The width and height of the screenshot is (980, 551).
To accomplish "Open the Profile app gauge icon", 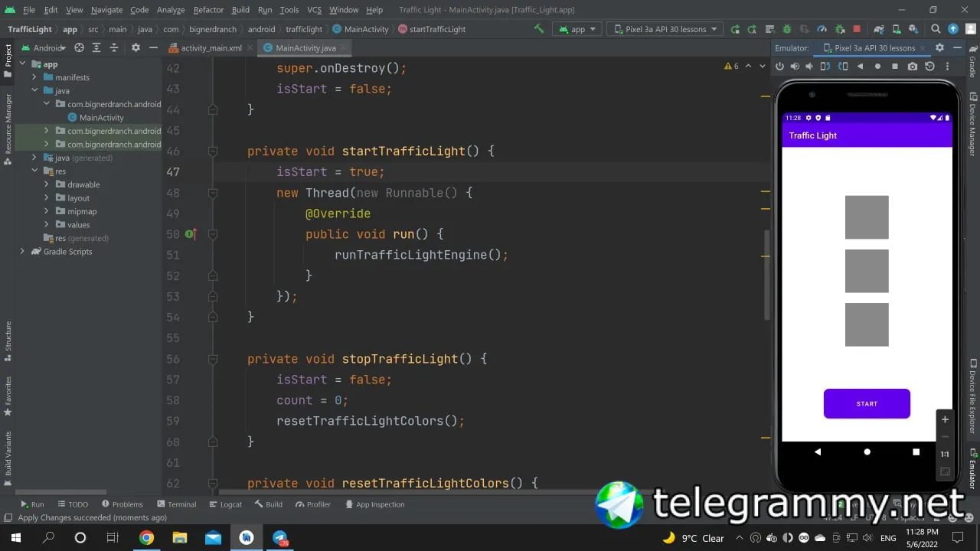I will point(822,29).
